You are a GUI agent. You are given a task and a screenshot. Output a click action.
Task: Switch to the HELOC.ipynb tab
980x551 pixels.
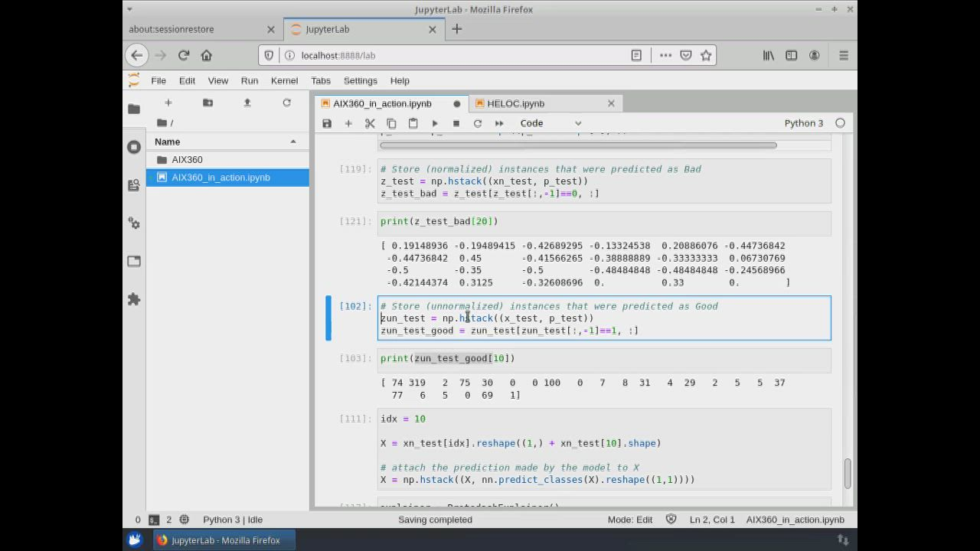(x=515, y=103)
